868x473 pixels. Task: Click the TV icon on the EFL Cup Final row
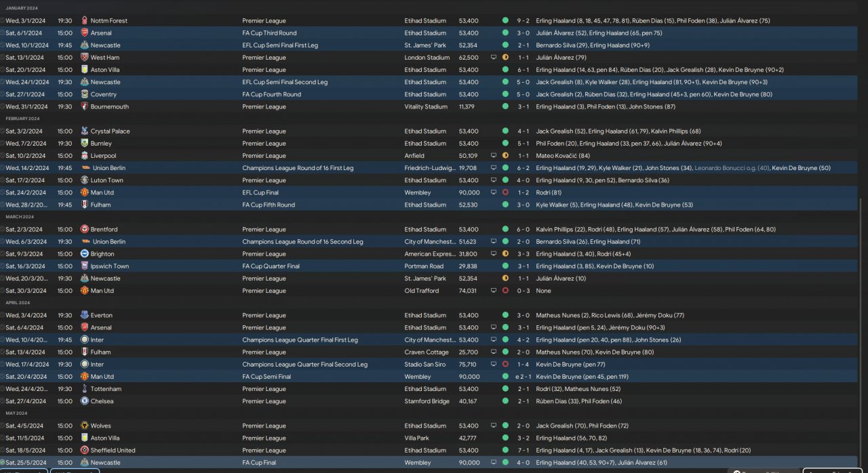click(494, 192)
